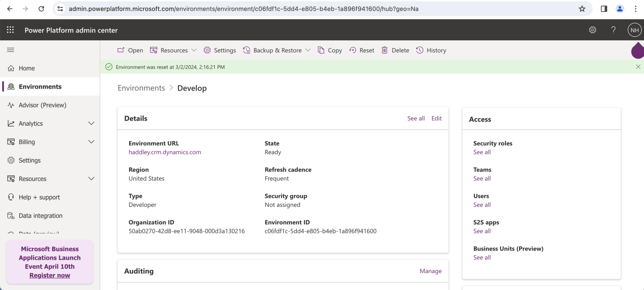Open the haddley.crm.dynamics.com environment URL
The height and width of the screenshot is (290, 644).
(x=165, y=152)
